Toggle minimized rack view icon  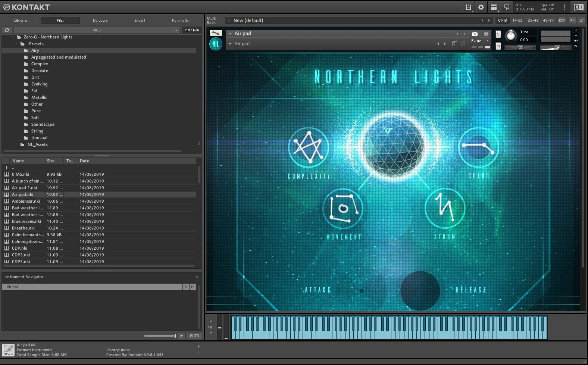506,7
